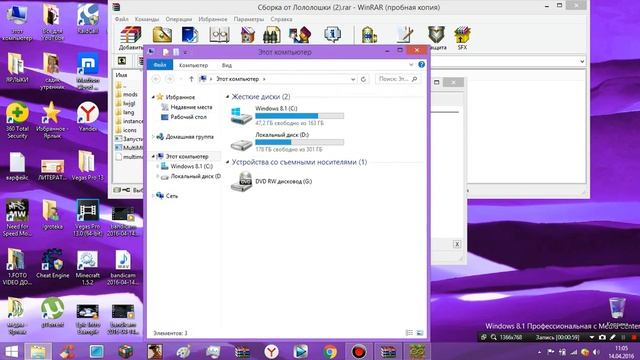Click the WinRAR Find binoculars toolbar icon
Screen dimensions: 640x360
pos(271,35)
